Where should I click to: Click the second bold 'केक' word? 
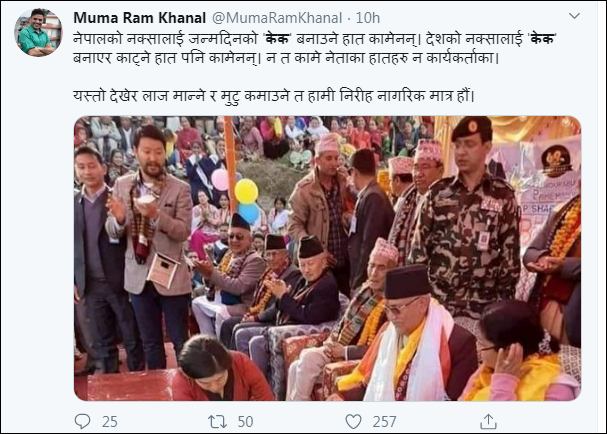[x=542, y=39]
